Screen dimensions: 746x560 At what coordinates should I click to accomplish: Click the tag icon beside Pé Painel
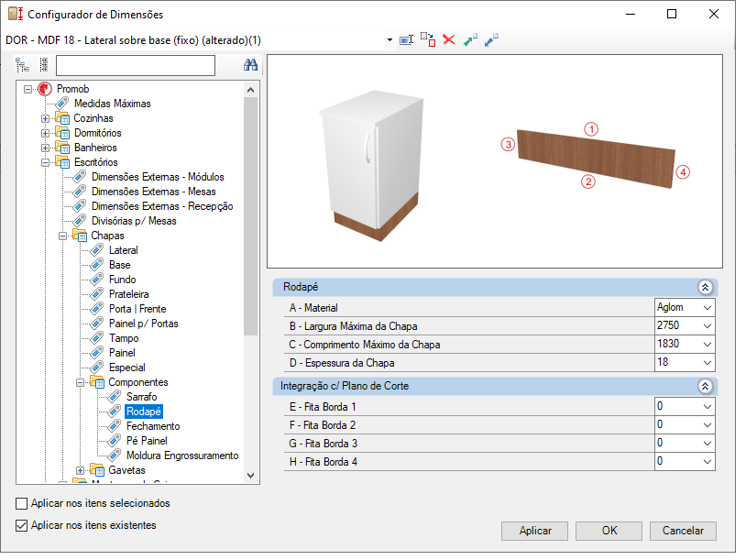click(x=115, y=441)
